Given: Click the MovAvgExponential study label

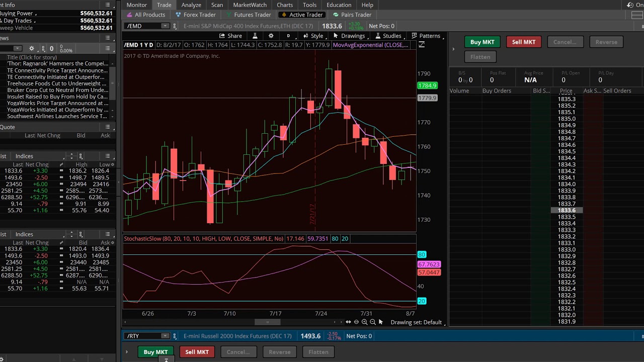Looking at the screenshot, I should [x=371, y=45].
